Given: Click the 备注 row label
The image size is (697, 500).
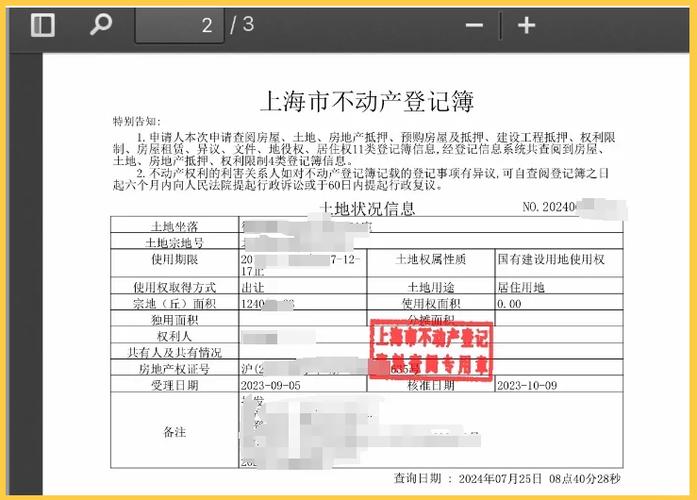Looking at the screenshot, I should pyautogui.click(x=174, y=432).
